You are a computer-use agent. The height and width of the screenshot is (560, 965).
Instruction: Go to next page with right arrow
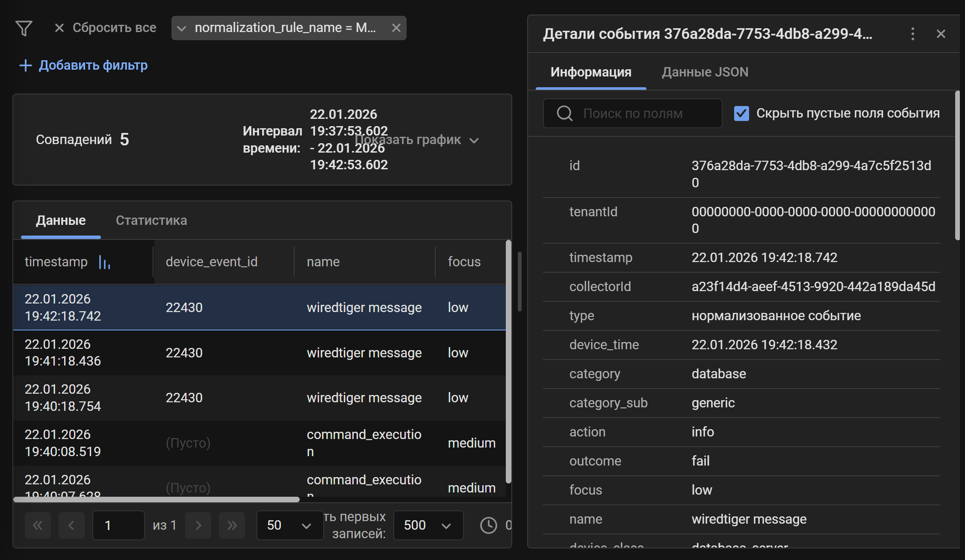(x=198, y=525)
